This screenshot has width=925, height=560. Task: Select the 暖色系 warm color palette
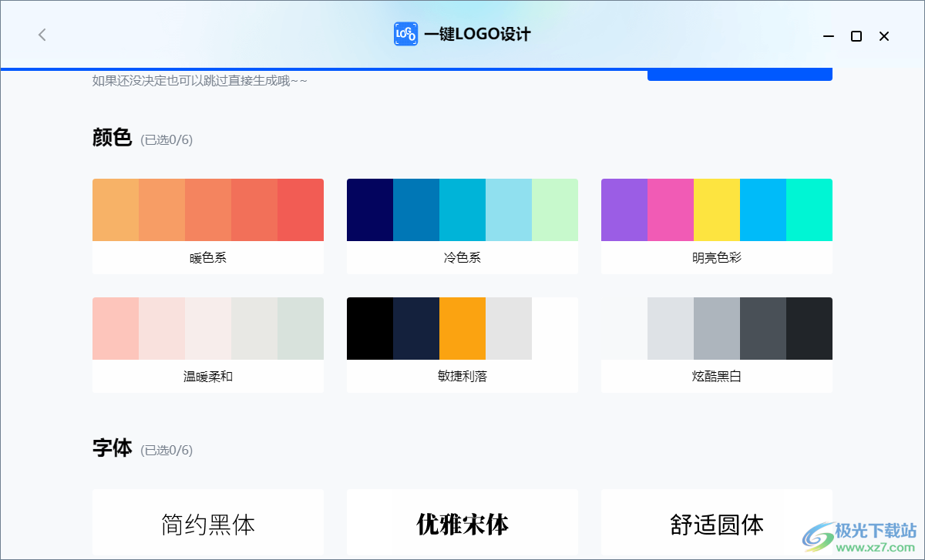[x=208, y=226]
